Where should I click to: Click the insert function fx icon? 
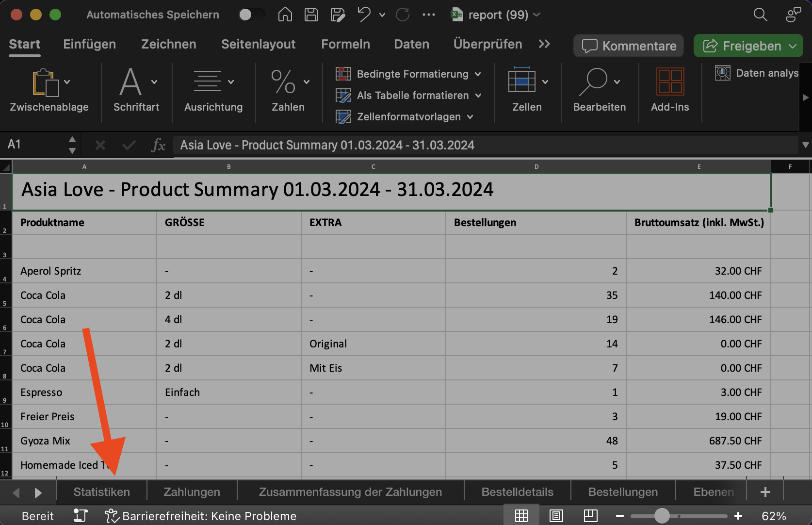click(x=158, y=145)
